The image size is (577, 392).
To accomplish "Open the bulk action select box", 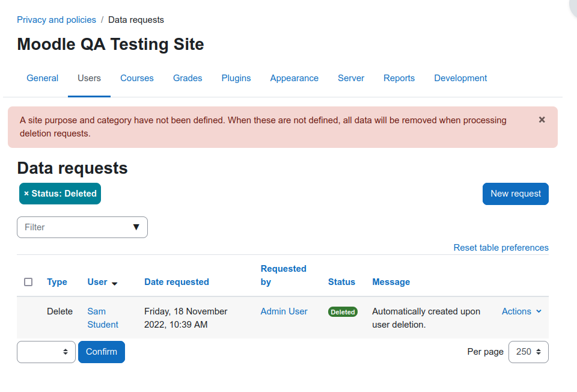I will [x=46, y=352].
